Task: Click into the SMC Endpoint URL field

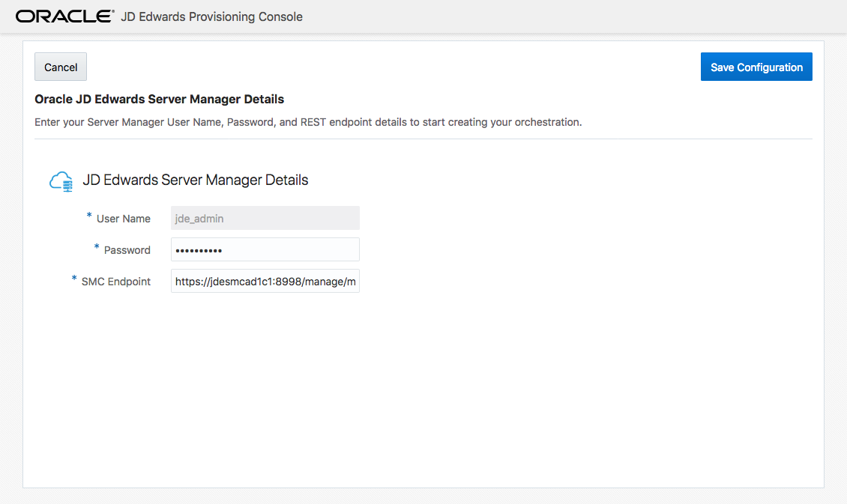Action: (265, 281)
